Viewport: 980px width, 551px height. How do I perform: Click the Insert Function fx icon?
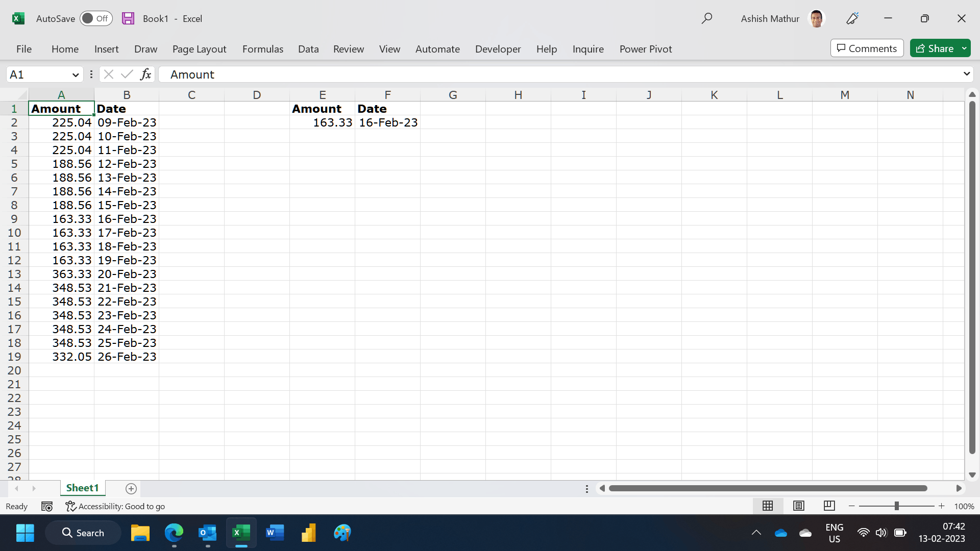pyautogui.click(x=145, y=74)
